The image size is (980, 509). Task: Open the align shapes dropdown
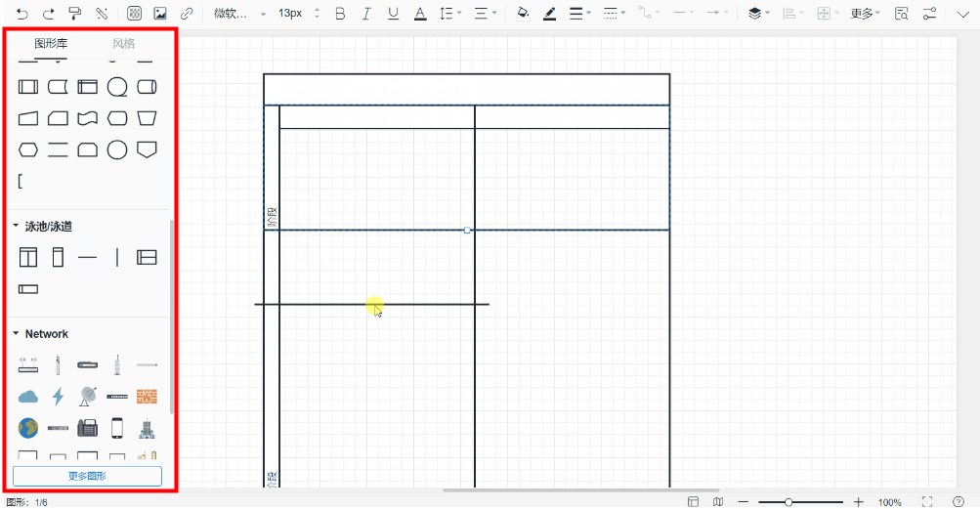coord(793,13)
